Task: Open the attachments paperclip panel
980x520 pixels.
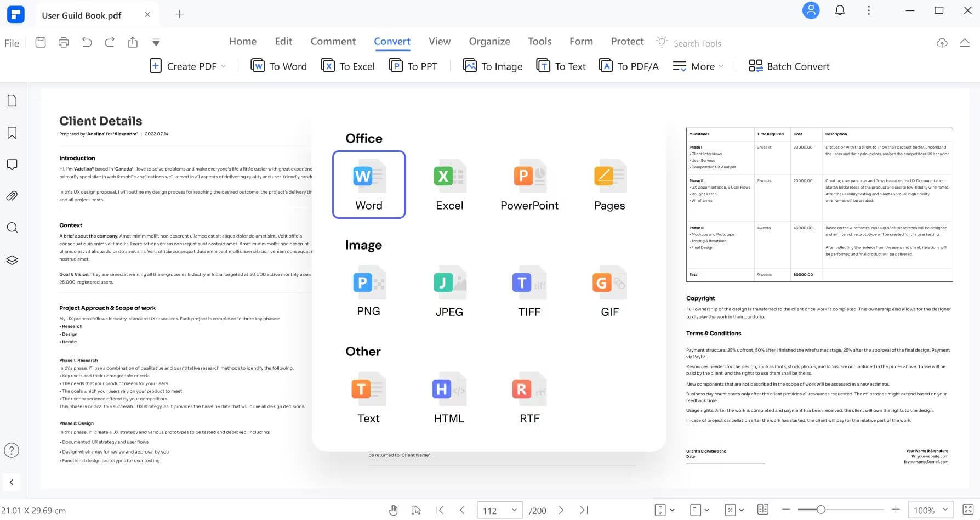Action: point(12,196)
